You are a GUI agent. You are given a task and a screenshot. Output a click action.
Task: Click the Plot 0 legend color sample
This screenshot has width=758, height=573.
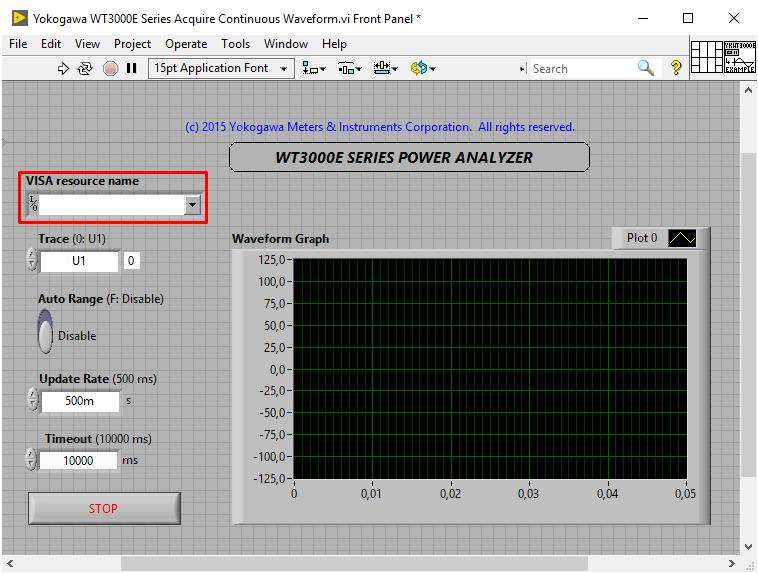(x=681, y=238)
